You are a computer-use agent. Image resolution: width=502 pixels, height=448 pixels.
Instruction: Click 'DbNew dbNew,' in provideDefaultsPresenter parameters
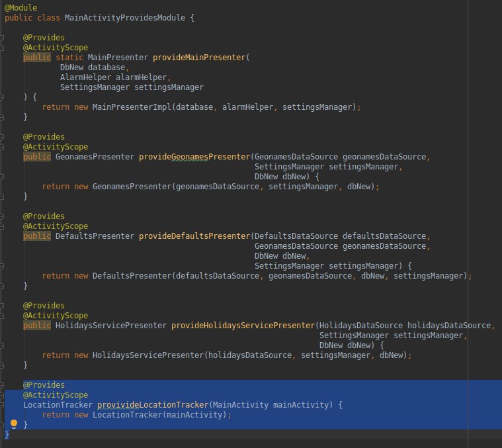[x=282, y=256]
